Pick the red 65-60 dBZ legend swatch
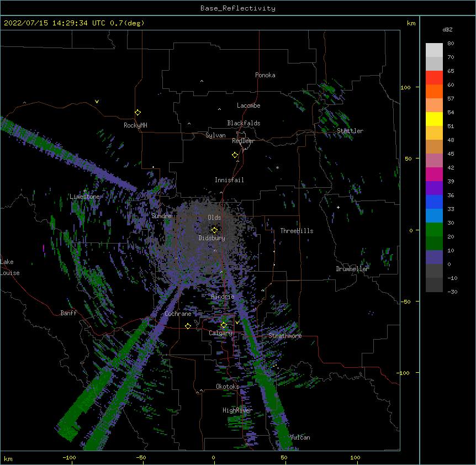Screen dimensions: 476x465 click(434, 78)
